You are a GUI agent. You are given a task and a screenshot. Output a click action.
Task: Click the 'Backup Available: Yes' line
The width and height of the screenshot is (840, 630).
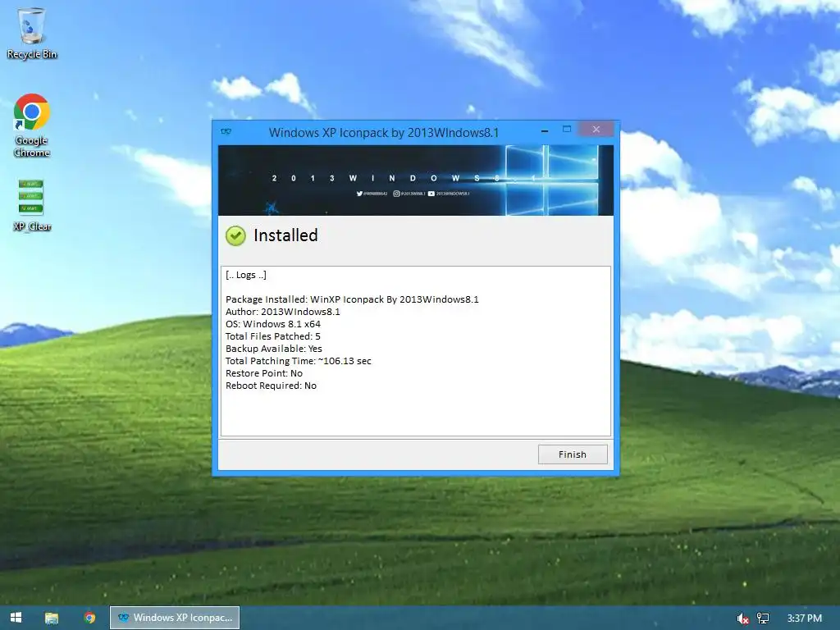coord(274,349)
